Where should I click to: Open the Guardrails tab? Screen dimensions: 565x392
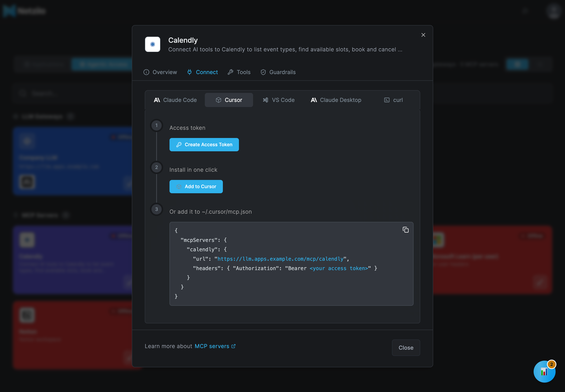(278, 72)
